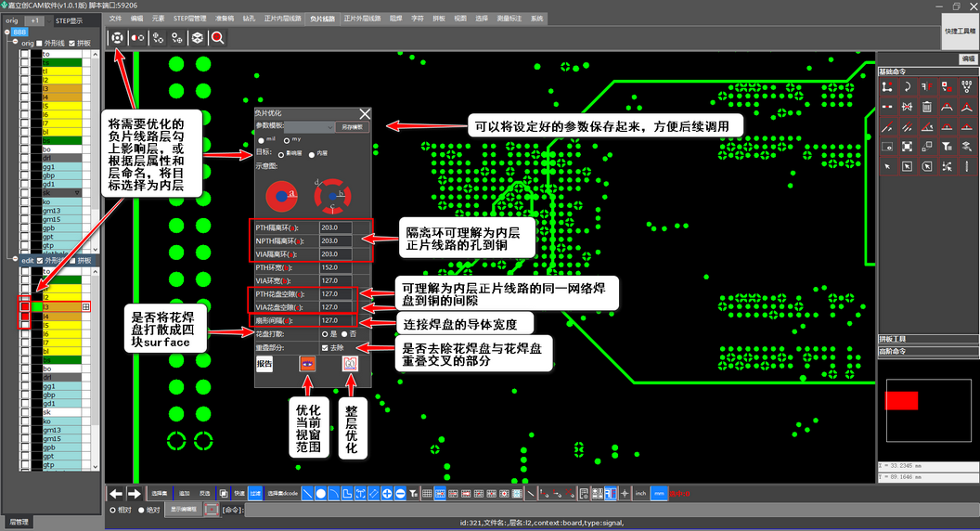The height and width of the screenshot is (531, 980).
Task: Select the 相对 radio button
Action: [113, 510]
